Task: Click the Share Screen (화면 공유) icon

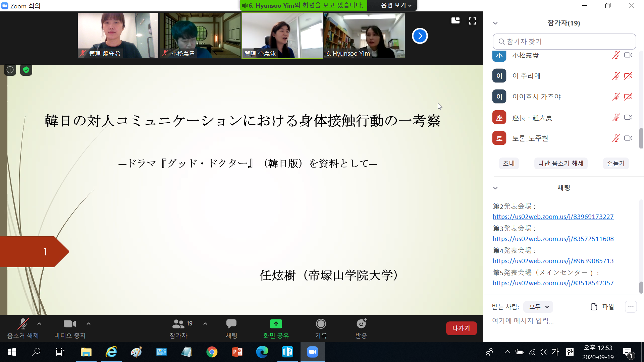Action: click(276, 324)
